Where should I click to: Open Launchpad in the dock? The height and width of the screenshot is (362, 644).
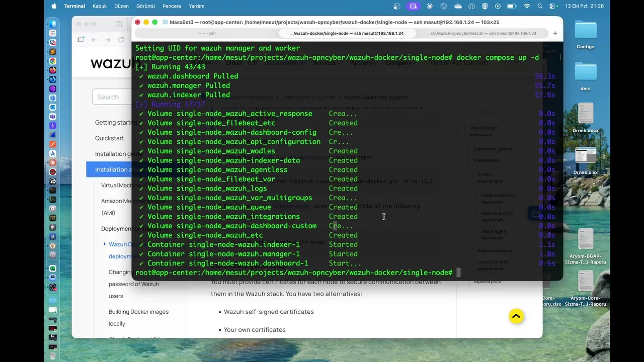(53, 33)
